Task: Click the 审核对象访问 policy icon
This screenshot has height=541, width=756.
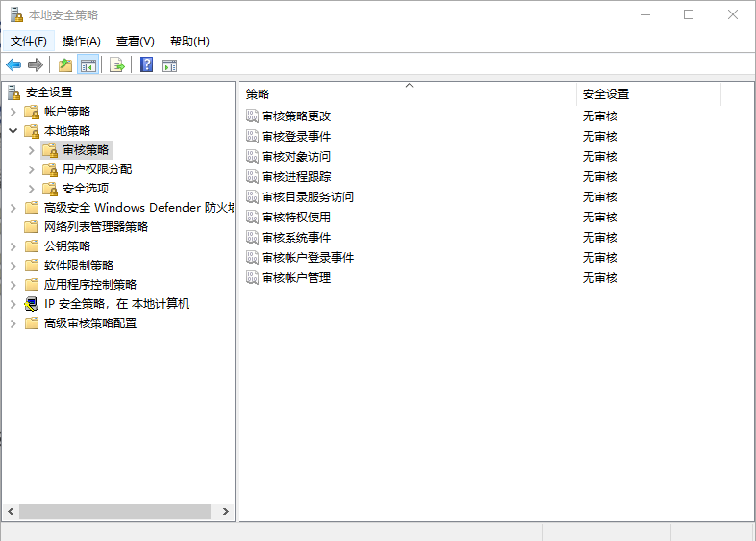Action: pyautogui.click(x=252, y=156)
